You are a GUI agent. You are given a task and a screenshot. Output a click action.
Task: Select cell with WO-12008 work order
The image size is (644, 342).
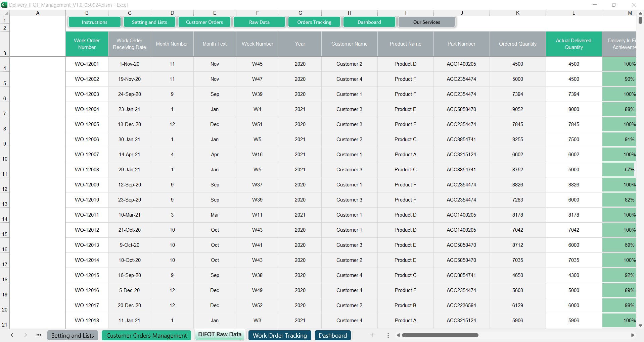(x=87, y=170)
